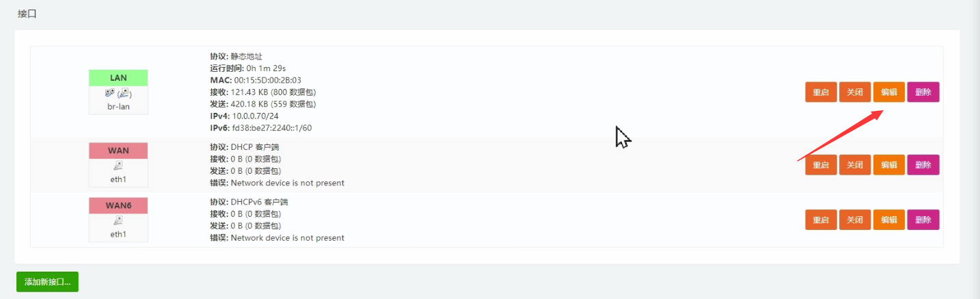980x299 pixels.
Task: Click the green LAN interface badge
Action: [118, 78]
